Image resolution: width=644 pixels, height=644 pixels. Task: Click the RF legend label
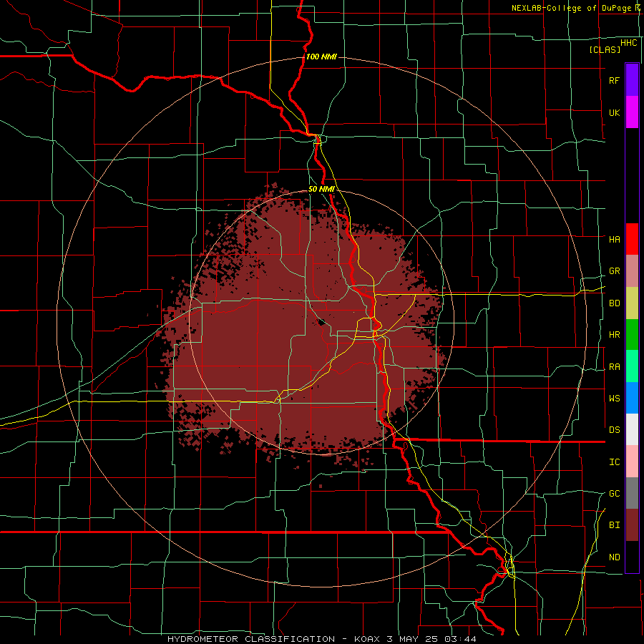(614, 80)
